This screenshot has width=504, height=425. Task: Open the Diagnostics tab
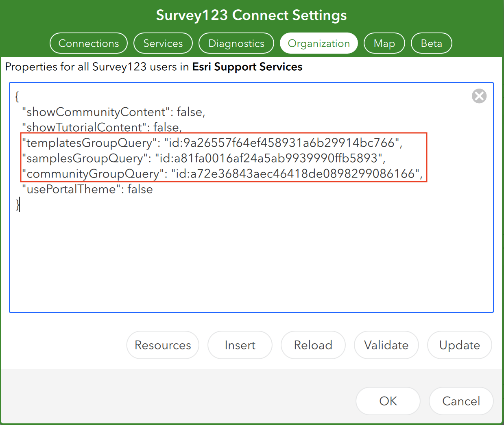[x=236, y=43]
